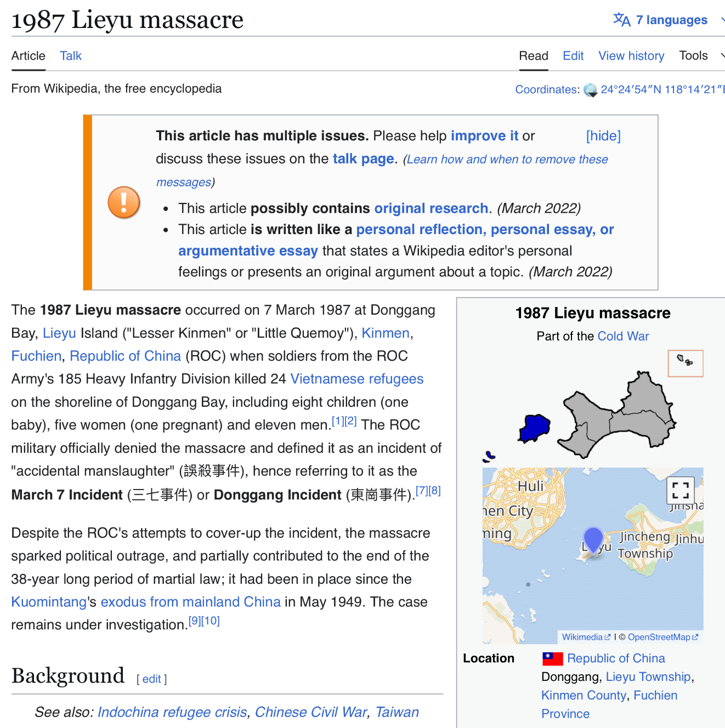Click 'Learn how and when to remove these messages'
Viewport: 725px width, 728px height.
(x=382, y=170)
